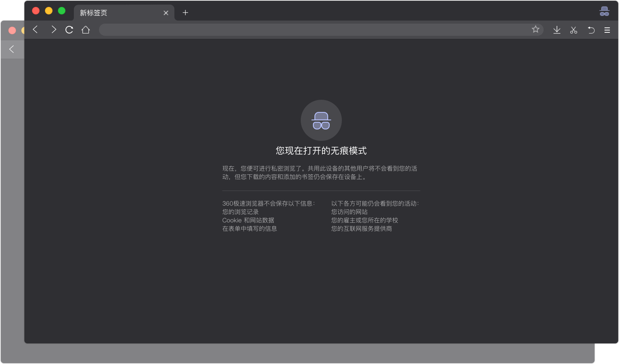The width and height of the screenshot is (619, 364).
Task: Close the background window with its red button
Action: [x=11, y=30]
